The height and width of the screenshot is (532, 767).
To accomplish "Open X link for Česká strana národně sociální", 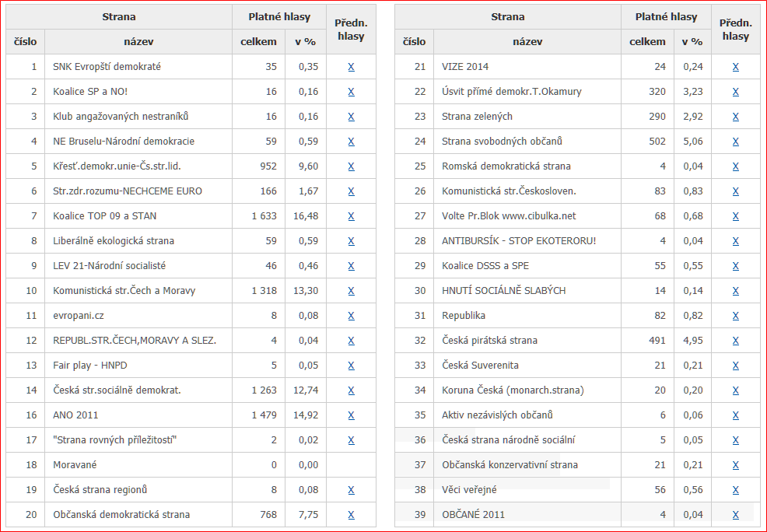I will (736, 441).
